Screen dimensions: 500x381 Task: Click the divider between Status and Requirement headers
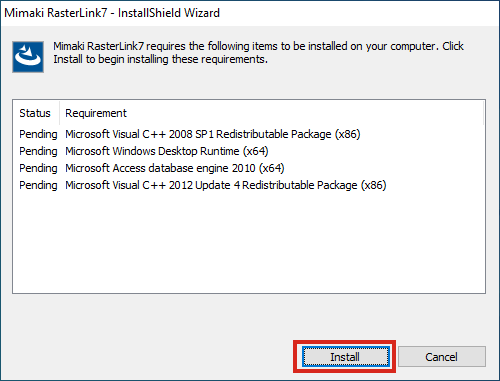pyautogui.click(x=59, y=113)
